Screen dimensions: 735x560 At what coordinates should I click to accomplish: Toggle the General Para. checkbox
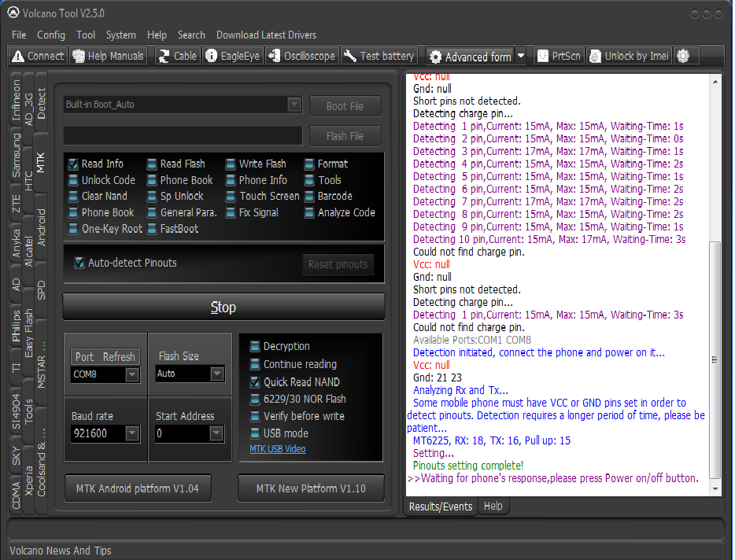[x=152, y=213]
